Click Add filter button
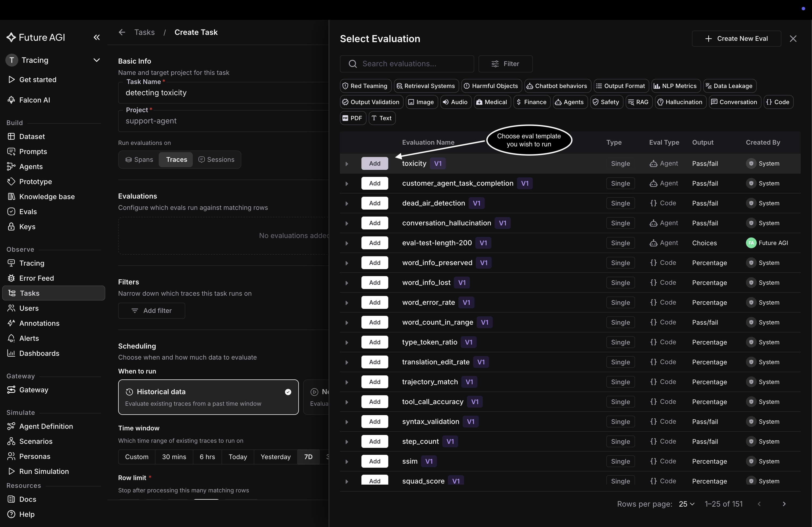 click(151, 310)
